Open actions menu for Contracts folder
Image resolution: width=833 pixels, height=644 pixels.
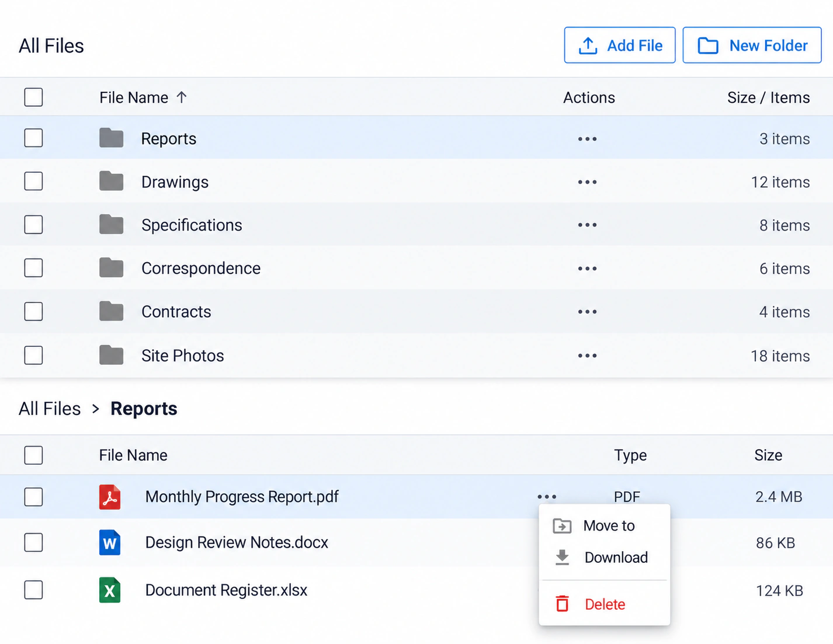coord(587,312)
